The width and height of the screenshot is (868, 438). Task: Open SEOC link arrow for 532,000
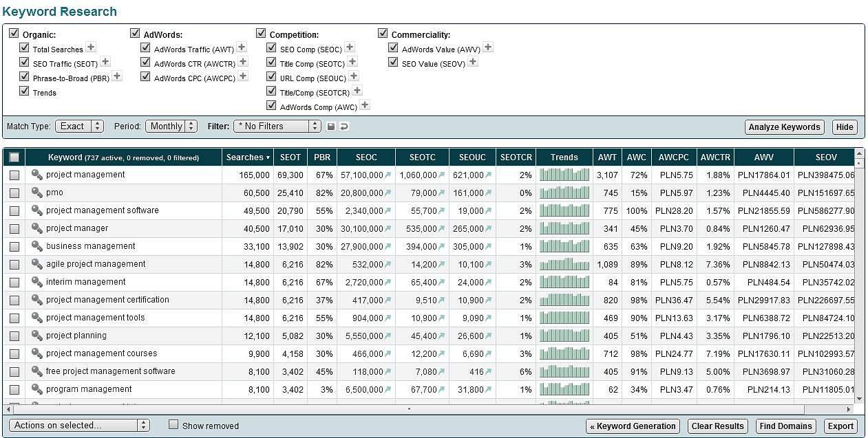click(x=388, y=265)
